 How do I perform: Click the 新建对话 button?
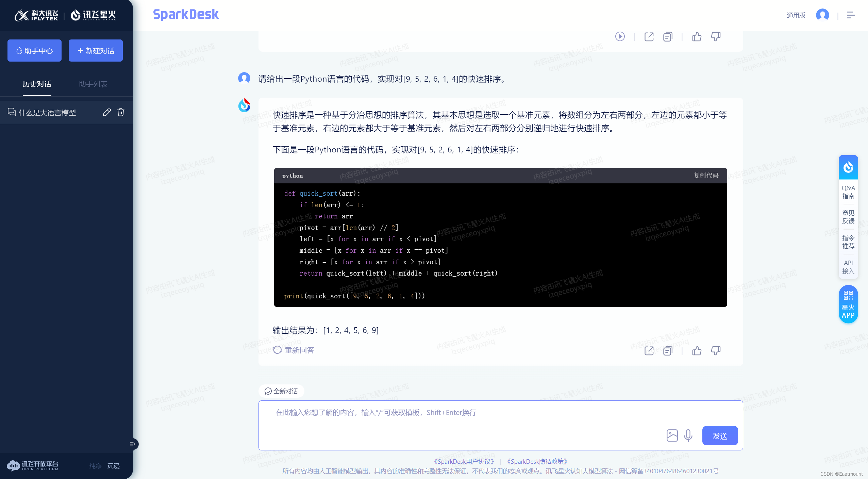click(96, 51)
